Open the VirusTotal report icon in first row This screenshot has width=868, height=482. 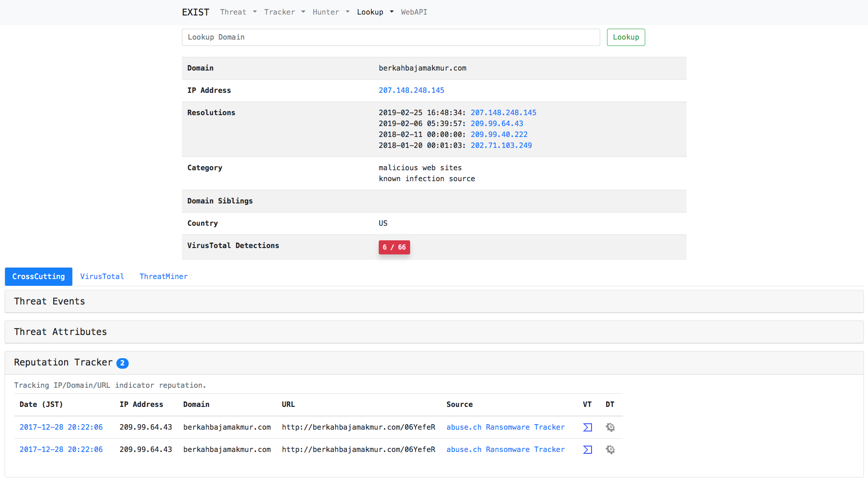coord(587,427)
